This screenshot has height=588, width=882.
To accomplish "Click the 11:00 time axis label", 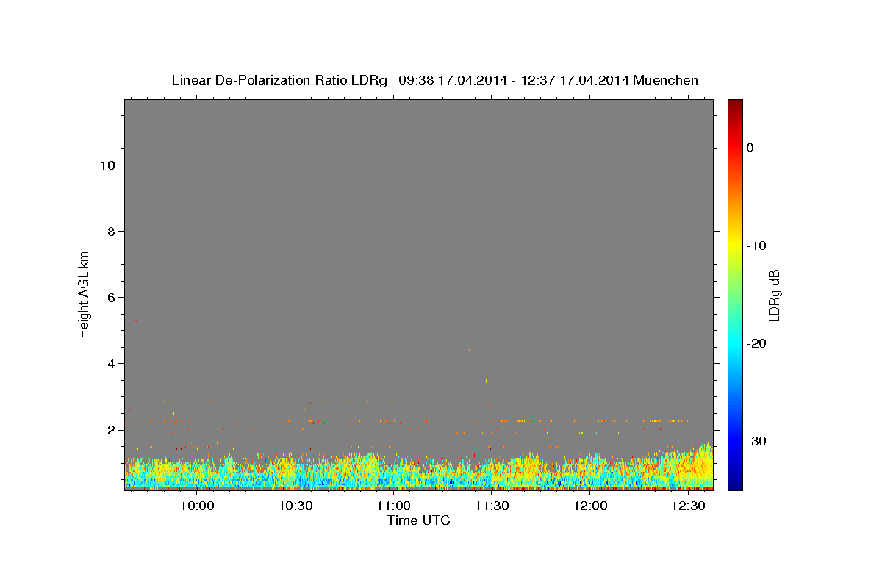I will (x=393, y=506).
